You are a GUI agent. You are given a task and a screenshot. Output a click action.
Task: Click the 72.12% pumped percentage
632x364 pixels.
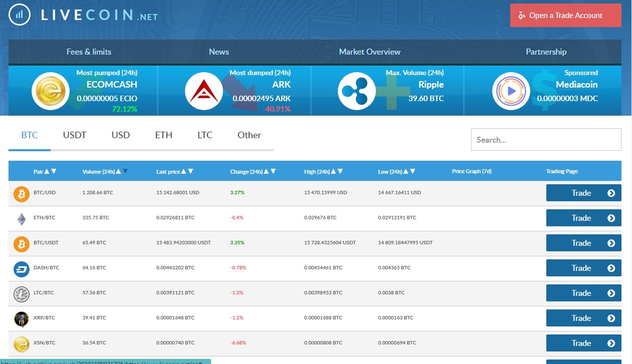(124, 109)
